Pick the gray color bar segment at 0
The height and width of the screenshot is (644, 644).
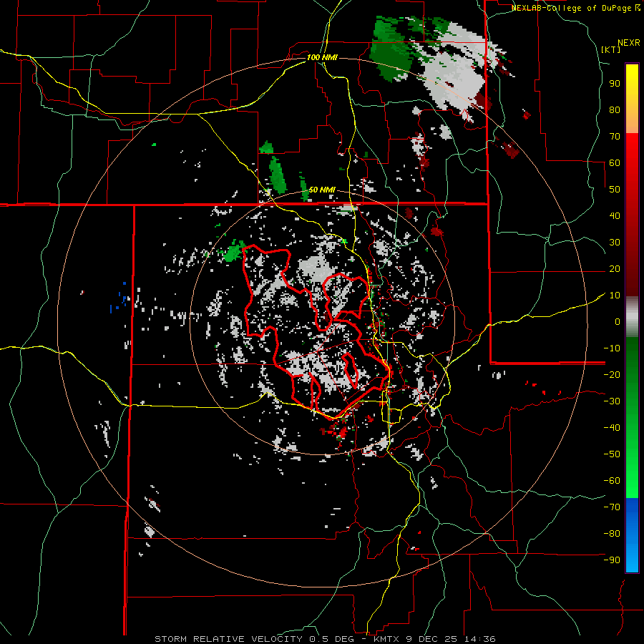632,318
